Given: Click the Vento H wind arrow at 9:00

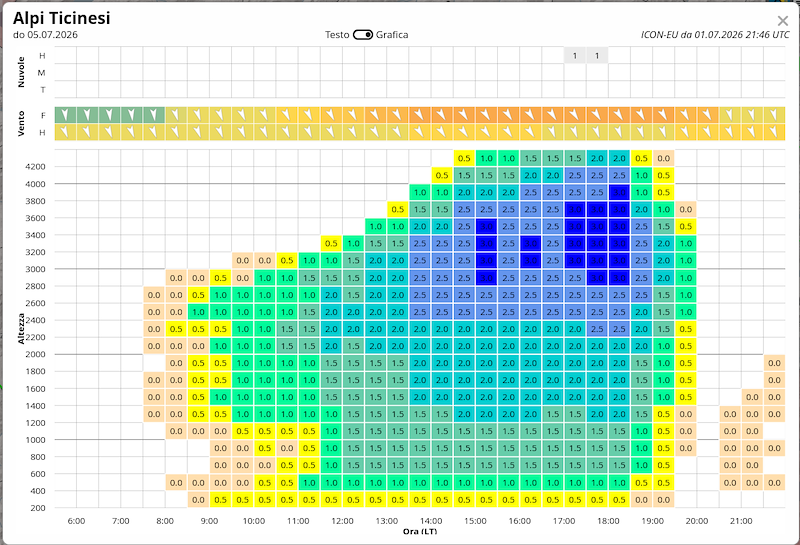Looking at the screenshot, I should click(x=220, y=132).
